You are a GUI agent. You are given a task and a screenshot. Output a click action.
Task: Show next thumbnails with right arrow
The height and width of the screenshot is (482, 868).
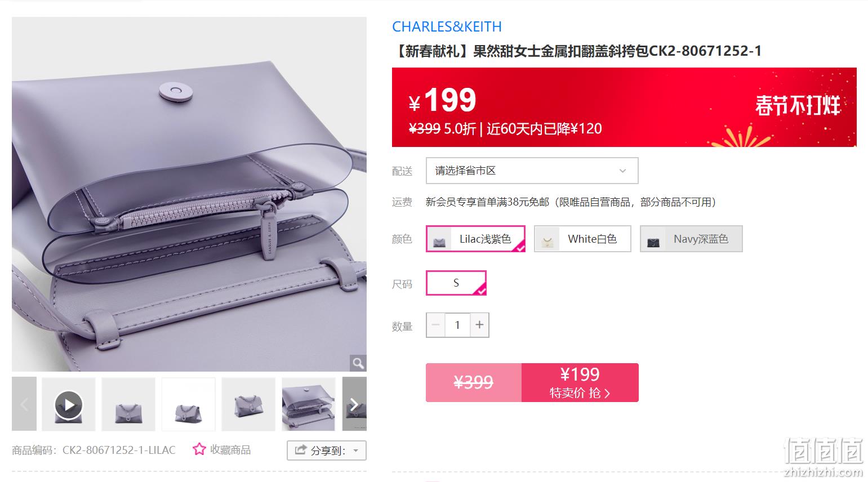[354, 404]
